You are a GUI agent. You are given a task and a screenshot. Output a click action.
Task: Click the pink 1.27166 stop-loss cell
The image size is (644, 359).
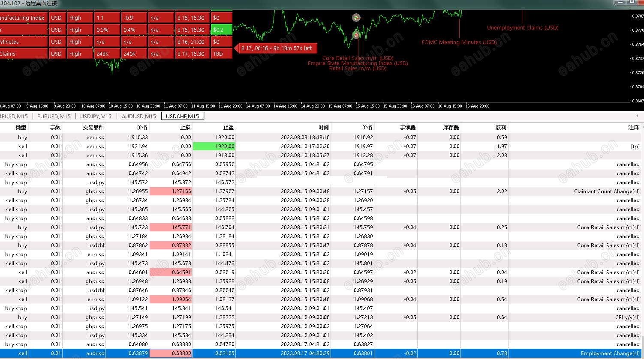click(x=171, y=191)
